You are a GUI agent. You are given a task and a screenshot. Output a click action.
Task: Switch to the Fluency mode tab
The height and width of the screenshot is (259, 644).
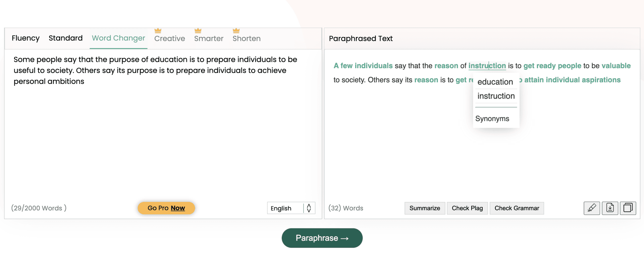point(25,38)
